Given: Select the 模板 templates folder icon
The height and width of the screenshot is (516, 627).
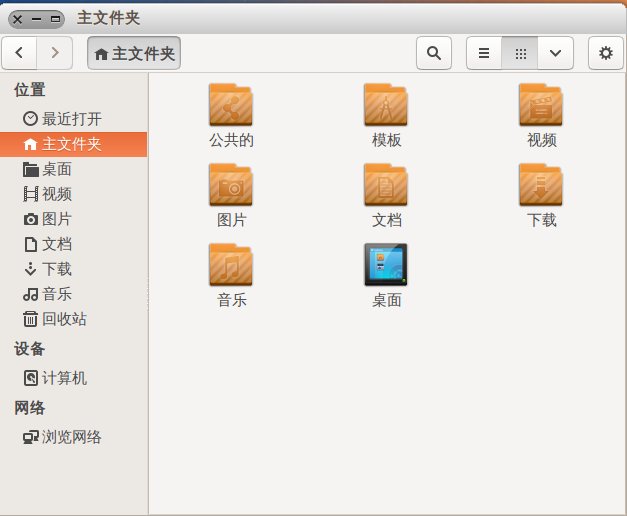Looking at the screenshot, I should click(x=386, y=105).
